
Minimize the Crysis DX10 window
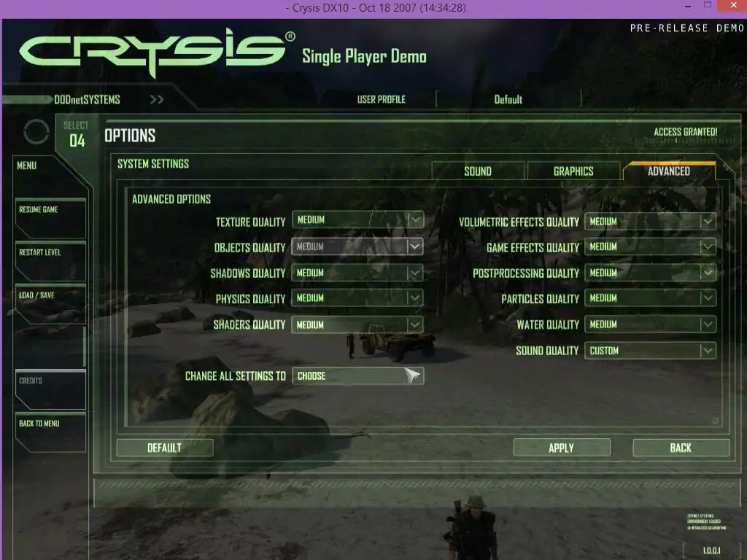point(687,7)
